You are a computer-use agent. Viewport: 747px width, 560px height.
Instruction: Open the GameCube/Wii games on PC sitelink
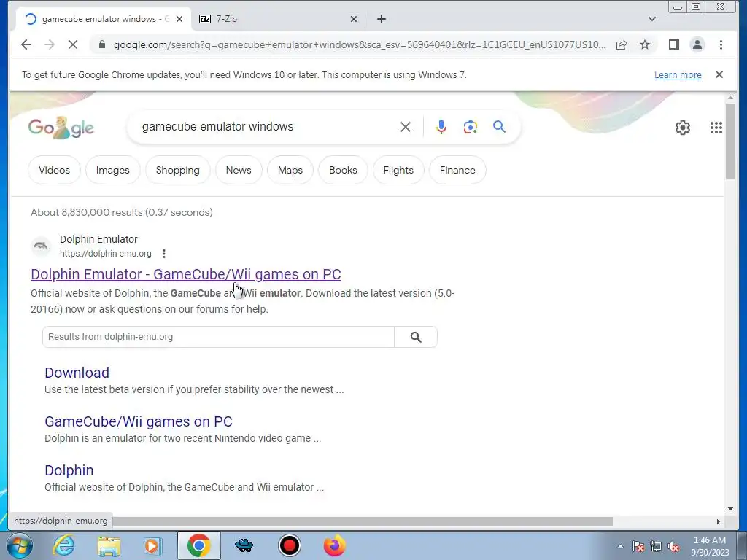pos(139,421)
